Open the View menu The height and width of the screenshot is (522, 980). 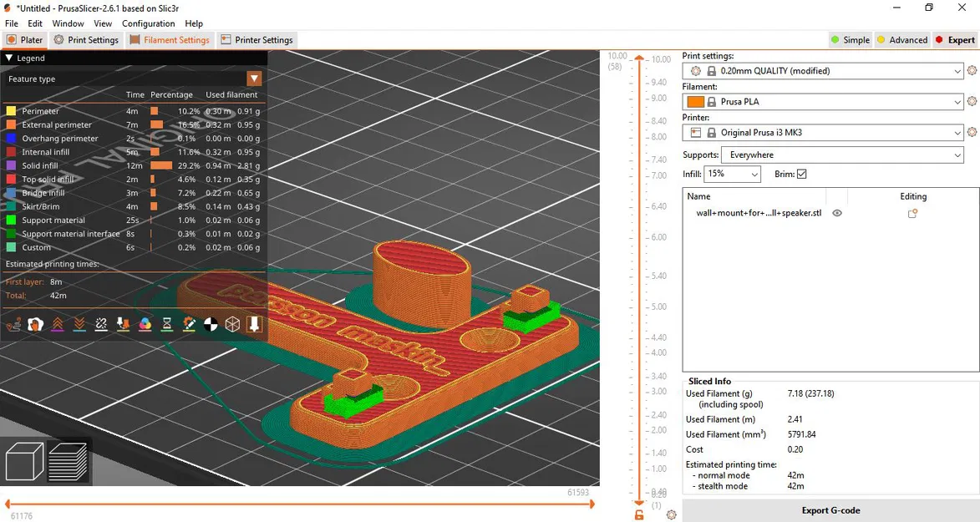pyautogui.click(x=103, y=23)
